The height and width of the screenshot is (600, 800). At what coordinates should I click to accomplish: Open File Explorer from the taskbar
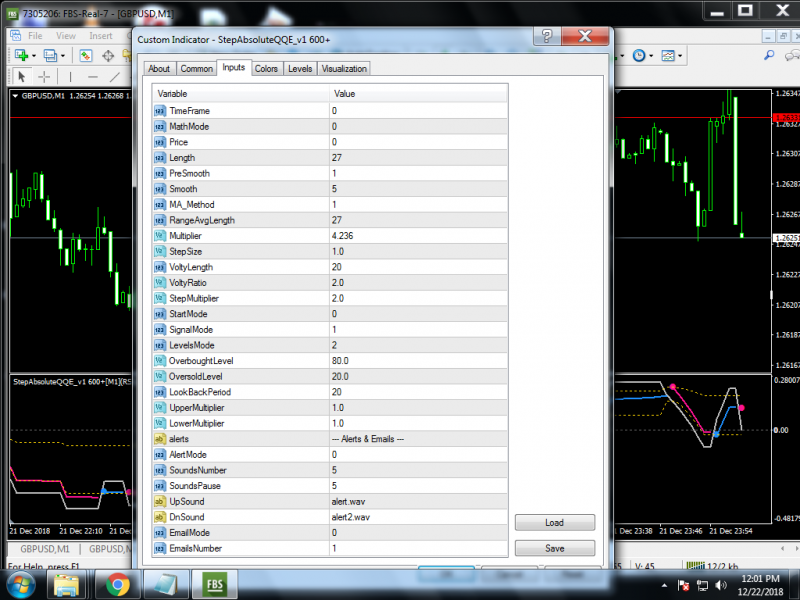[66, 585]
